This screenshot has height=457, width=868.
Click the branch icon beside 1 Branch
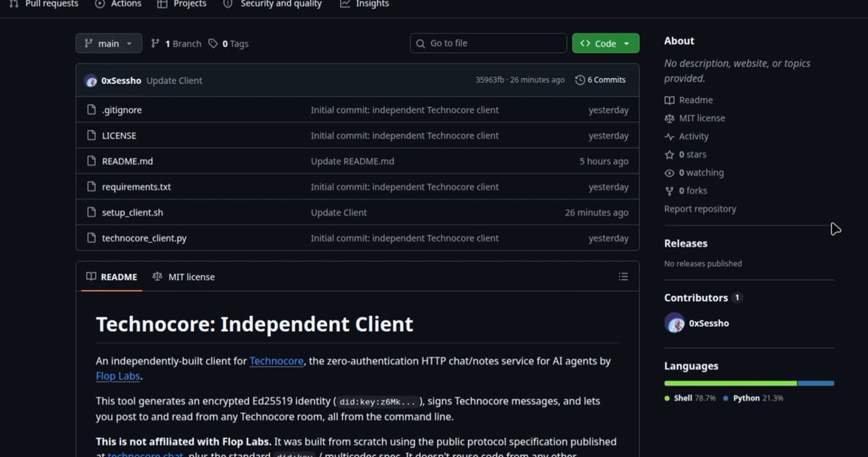(155, 43)
